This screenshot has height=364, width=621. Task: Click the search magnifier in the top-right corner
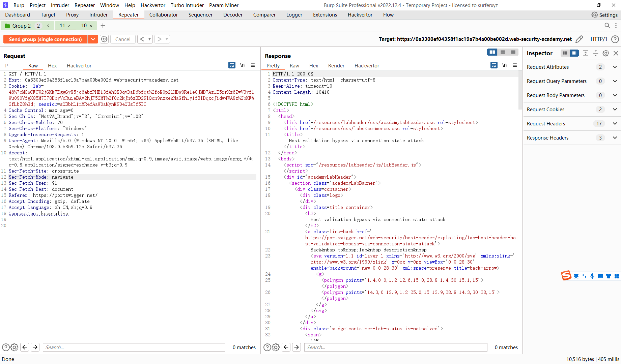tap(607, 26)
